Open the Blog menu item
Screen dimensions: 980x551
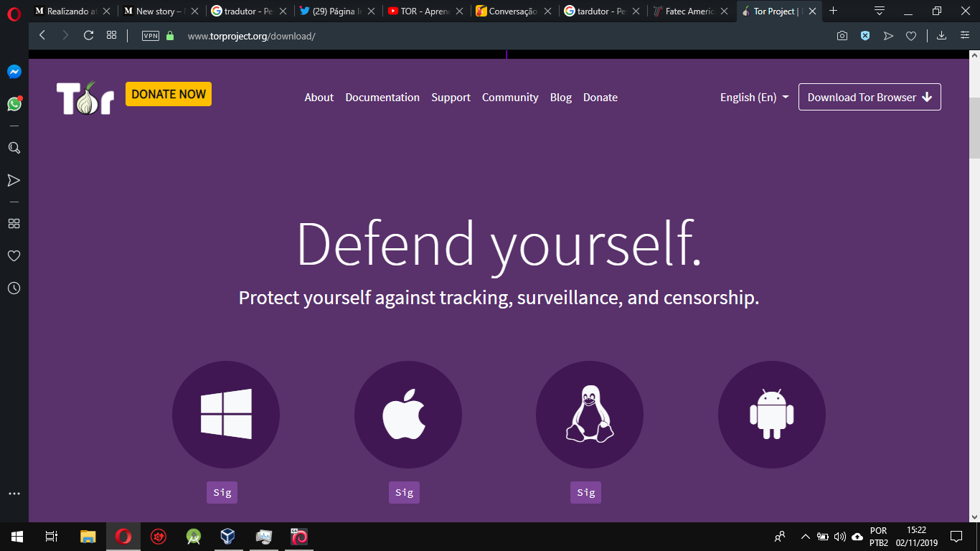pos(561,98)
